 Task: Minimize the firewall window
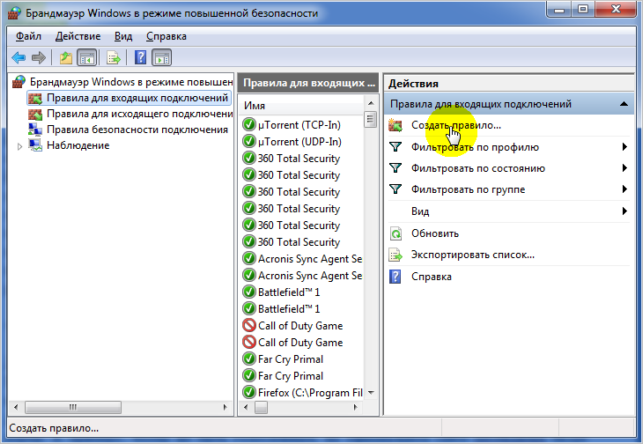tap(559, 9)
